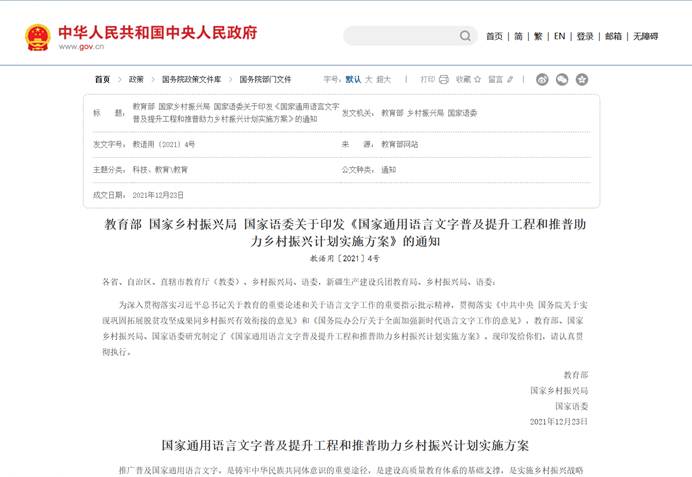Click the www.gov.cn address under the title
Viewport: 692px width, 477px height.
81,46
